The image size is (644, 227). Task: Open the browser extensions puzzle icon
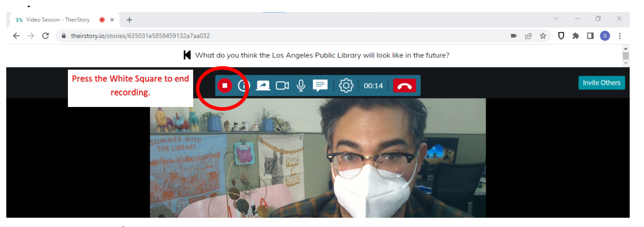pos(575,36)
